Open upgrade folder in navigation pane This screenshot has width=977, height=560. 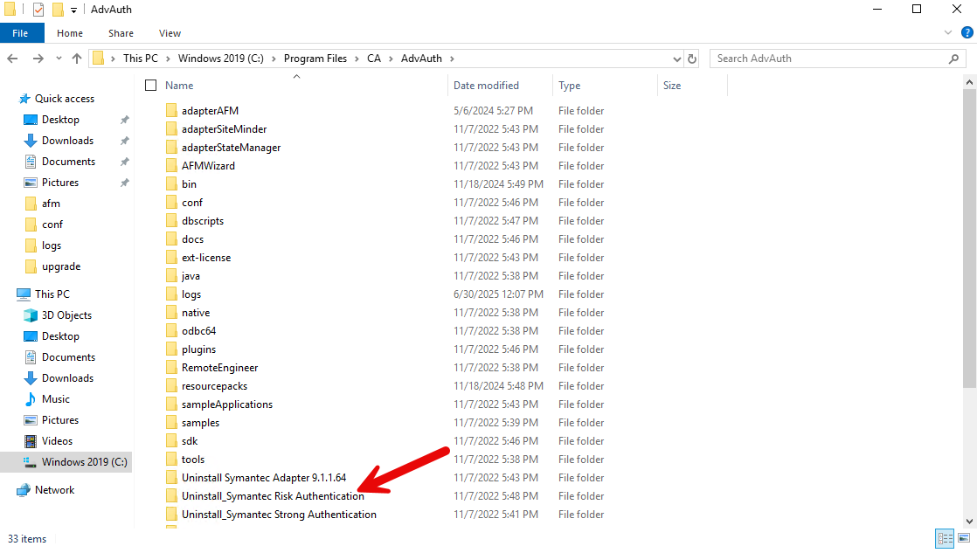point(61,266)
